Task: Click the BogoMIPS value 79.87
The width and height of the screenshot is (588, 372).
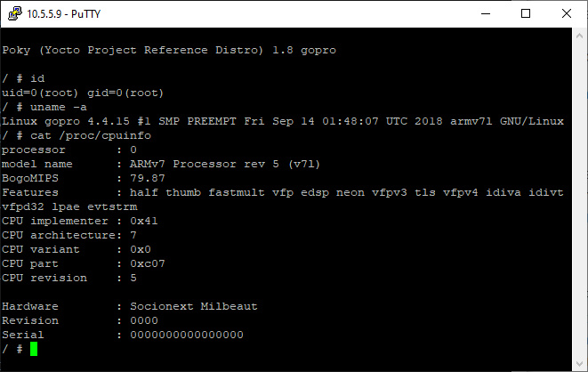Action: coord(148,178)
